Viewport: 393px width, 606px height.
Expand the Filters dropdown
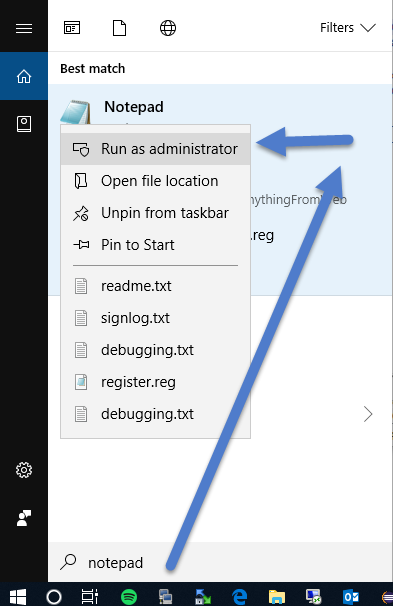347,28
